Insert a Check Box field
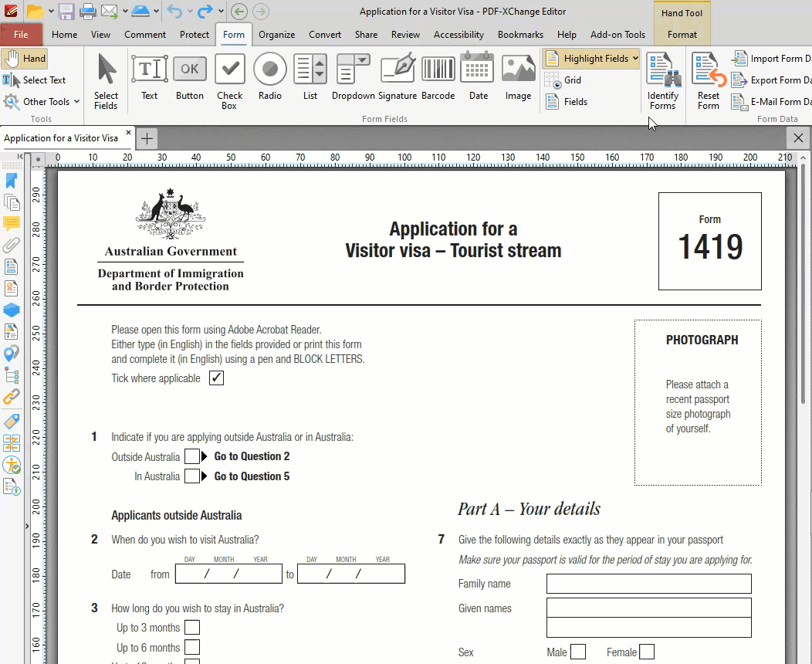This screenshot has height=664, width=812. point(229,81)
